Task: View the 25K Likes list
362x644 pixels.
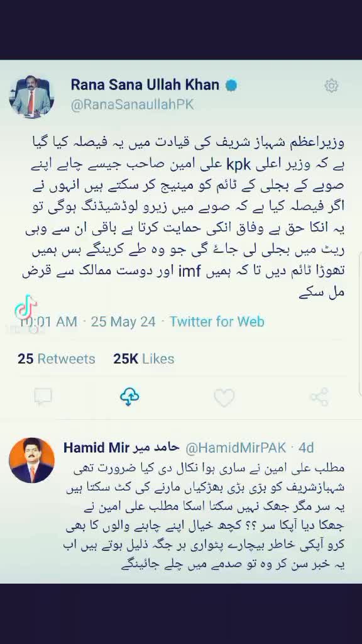Action: pos(144,359)
